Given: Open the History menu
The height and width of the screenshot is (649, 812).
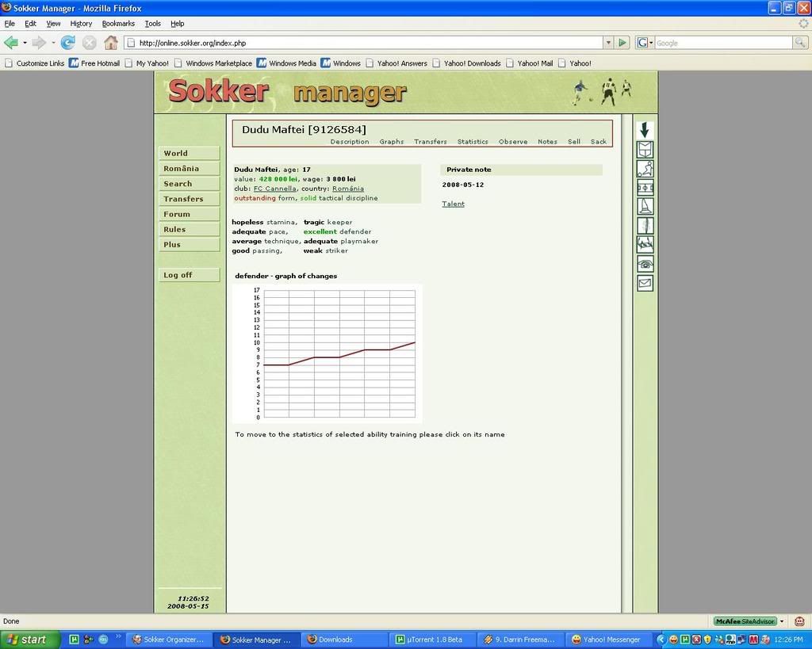Looking at the screenshot, I should [x=81, y=24].
